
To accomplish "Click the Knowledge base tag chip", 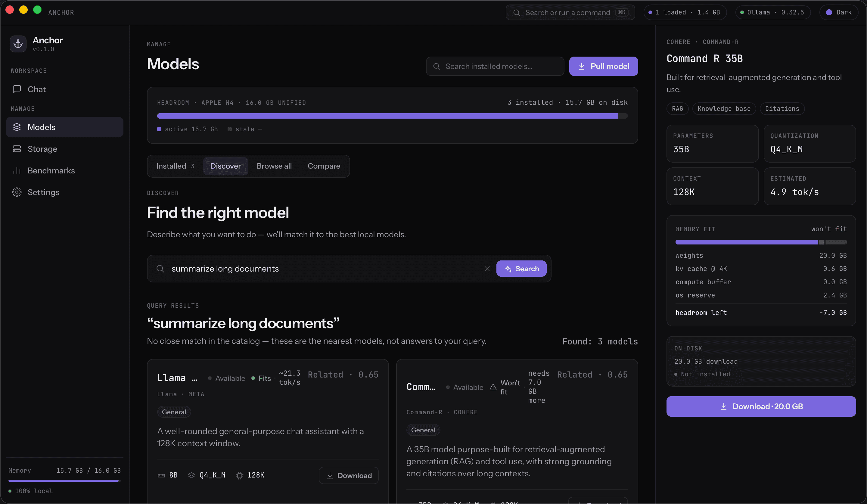I will pos(724,108).
